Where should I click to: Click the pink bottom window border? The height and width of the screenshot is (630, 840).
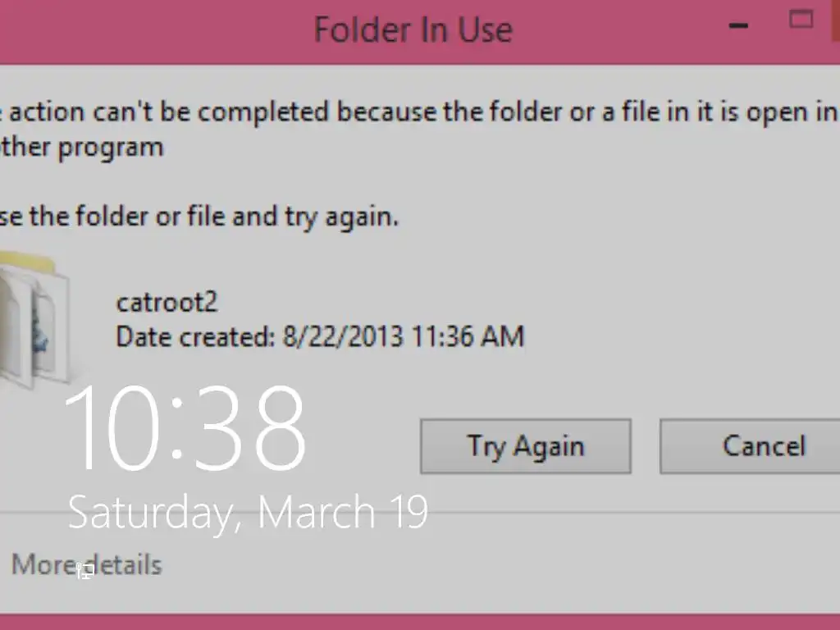pos(420,622)
